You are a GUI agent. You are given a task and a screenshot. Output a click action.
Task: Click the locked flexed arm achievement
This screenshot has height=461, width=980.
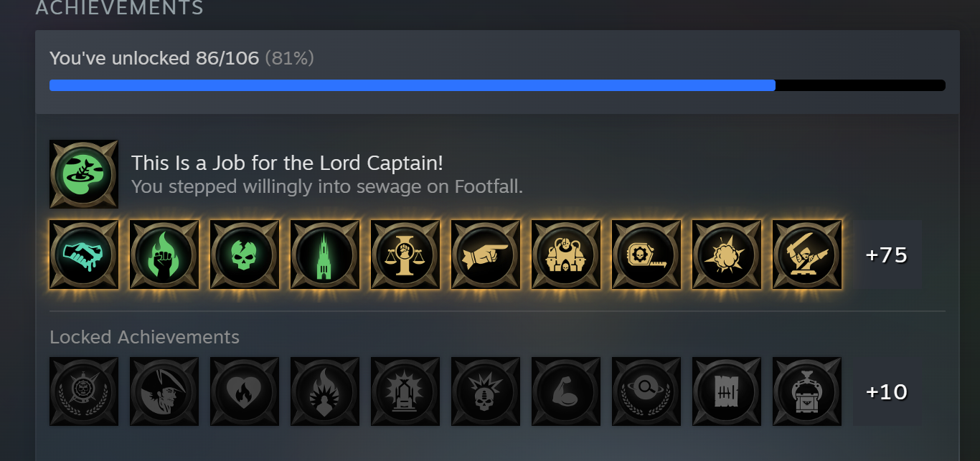(x=566, y=392)
